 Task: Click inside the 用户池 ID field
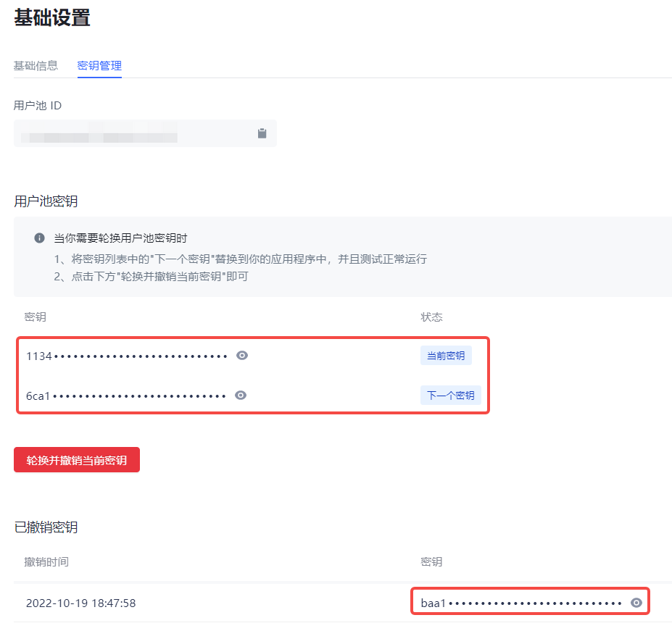tap(130, 134)
